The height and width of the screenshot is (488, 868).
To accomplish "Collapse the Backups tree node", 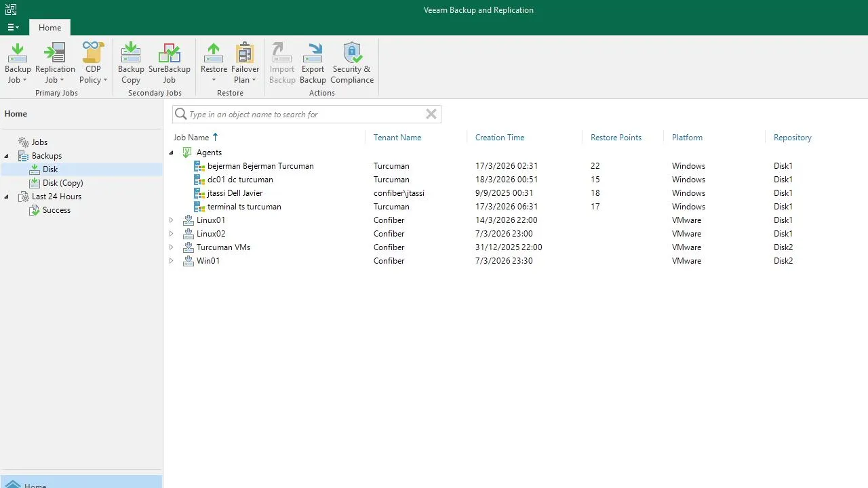I will click(x=7, y=156).
